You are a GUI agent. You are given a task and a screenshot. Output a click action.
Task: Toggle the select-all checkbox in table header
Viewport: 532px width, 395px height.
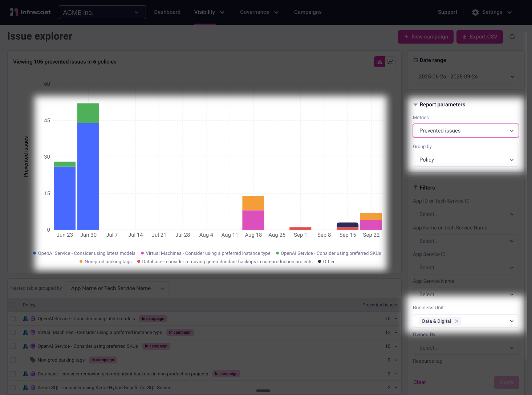(13, 305)
